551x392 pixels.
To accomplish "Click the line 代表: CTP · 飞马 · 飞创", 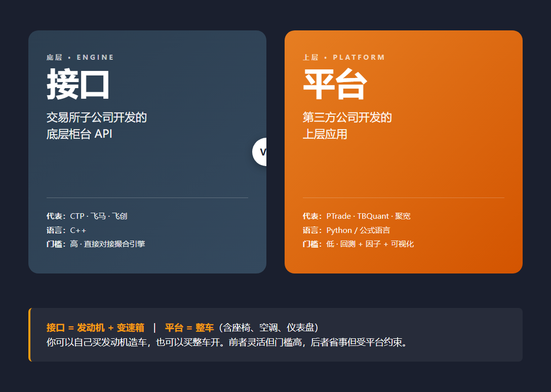I will tap(87, 216).
